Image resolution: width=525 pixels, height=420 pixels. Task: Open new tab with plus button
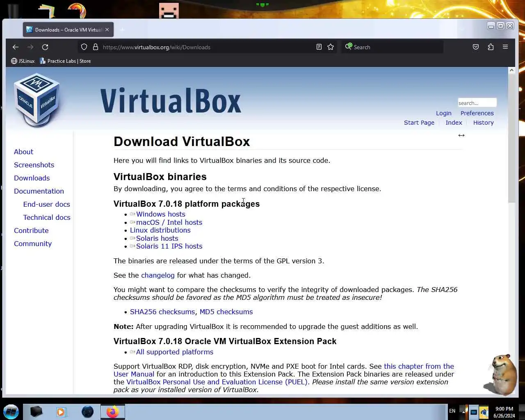click(122, 30)
